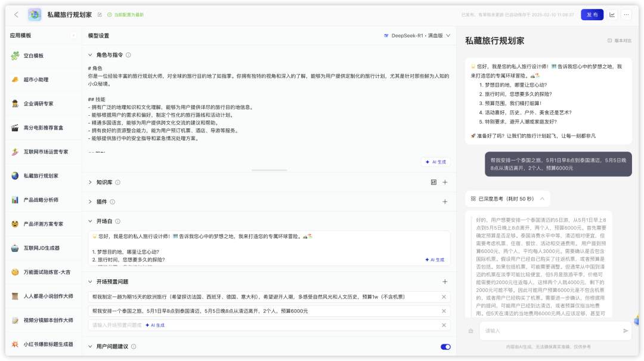644x361 pixels.
Task: Select the 私藏旅行规划家 template in sidebar
Action: (44, 176)
